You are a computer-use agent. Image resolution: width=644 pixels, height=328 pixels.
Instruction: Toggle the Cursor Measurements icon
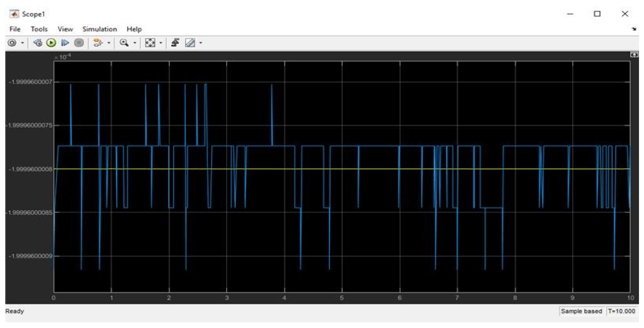(190, 43)
